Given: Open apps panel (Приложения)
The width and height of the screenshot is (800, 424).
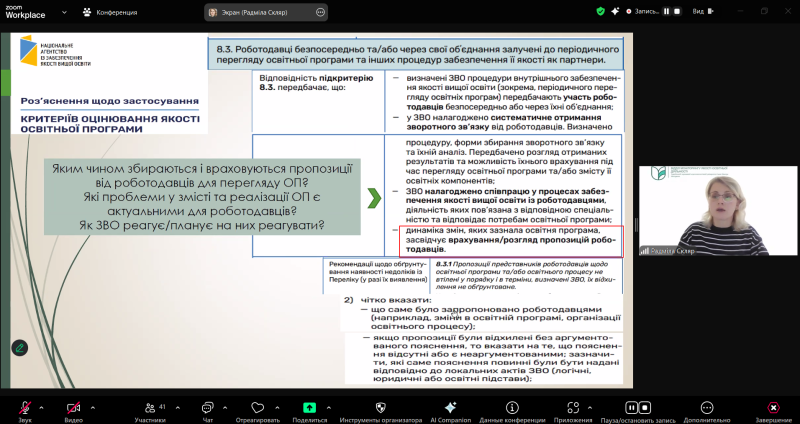Looking at the screenshot, I should (x=573, y=411).
